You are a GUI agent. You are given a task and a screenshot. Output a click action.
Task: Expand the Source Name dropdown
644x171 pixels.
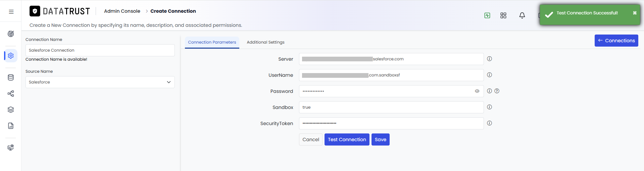[x=100, y=82]
